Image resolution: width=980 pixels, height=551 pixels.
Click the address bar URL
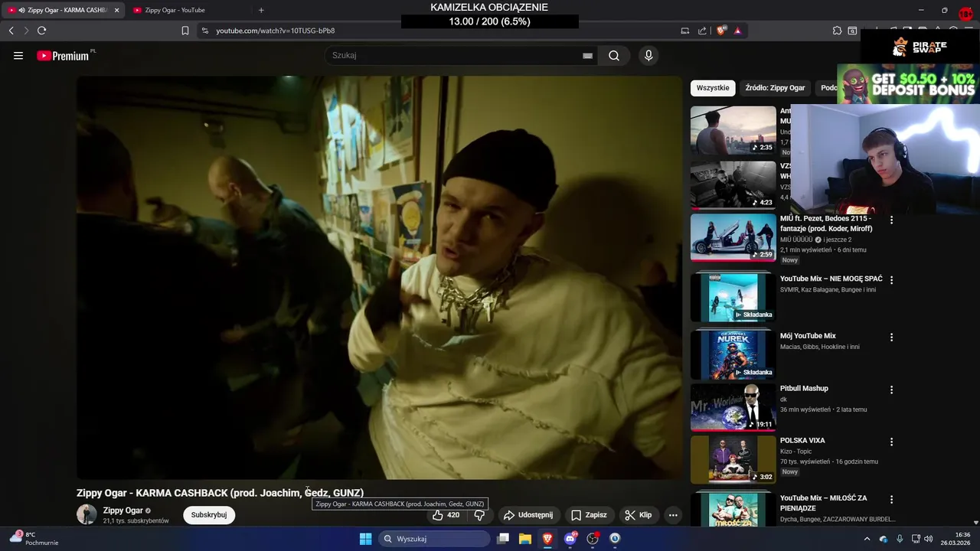(276, 31)
